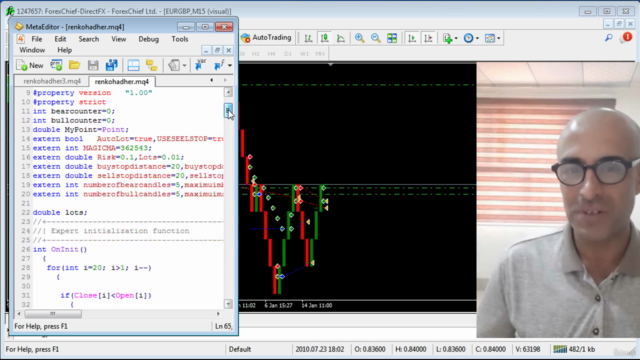The height and width of the screenshot is (360, 640).
Task: Click the Chart Shift icon
Action: point(428,38)
